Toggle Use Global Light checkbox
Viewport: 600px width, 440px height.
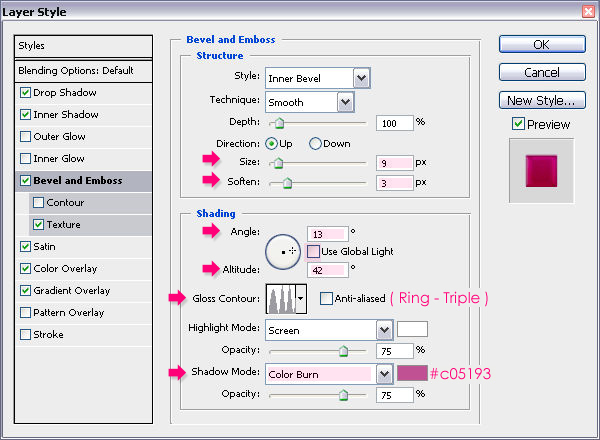click(x=314, y=251)
